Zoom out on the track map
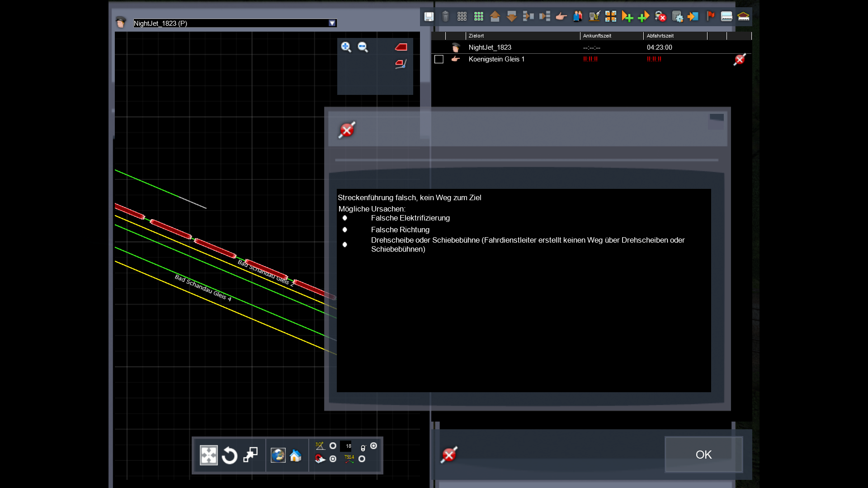The height and width of the screenshot is (488, 868). point(363,47)
